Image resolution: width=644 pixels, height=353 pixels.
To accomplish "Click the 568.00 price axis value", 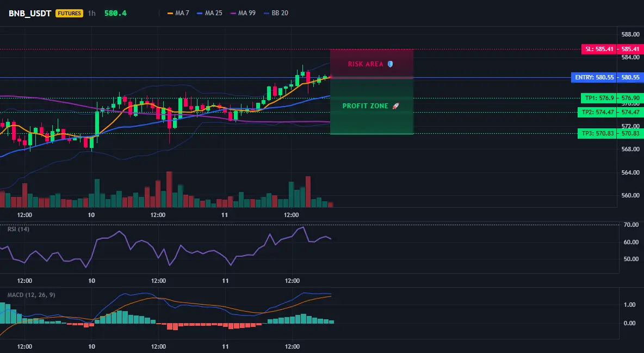I will click(x=630, y=149).
